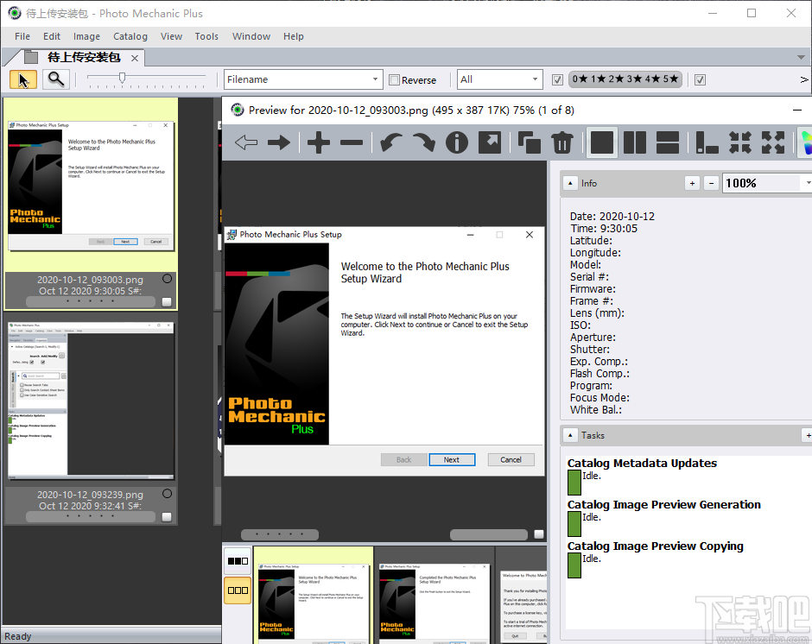812x644 pixels.
Task: Click the 0★ to 5★ rating filter
Action: (625, 79)
